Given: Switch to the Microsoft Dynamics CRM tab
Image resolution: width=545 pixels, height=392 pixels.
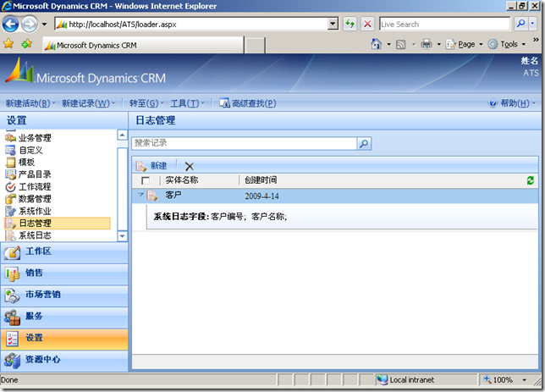Looking at the screenshot, I should tap(143, 45).
